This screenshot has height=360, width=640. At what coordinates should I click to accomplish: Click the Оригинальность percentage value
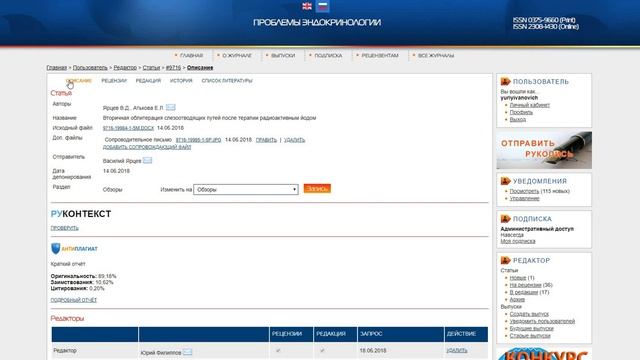coord(107,276)
